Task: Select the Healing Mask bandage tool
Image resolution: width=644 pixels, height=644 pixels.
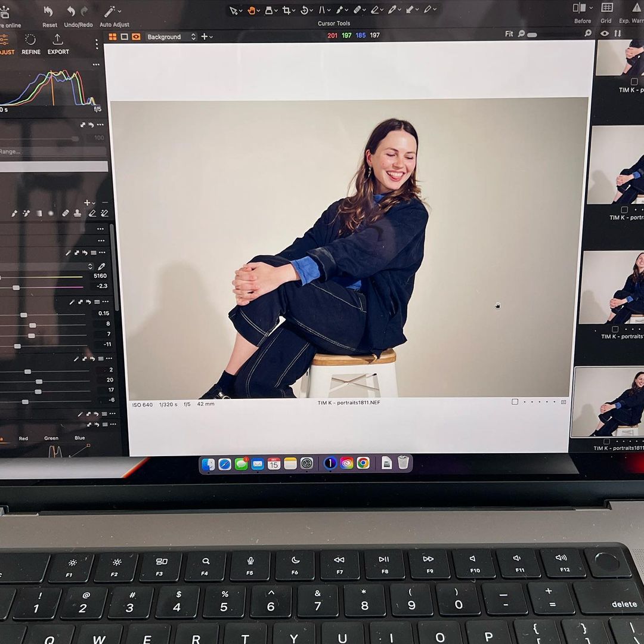Action: (66, 213)
